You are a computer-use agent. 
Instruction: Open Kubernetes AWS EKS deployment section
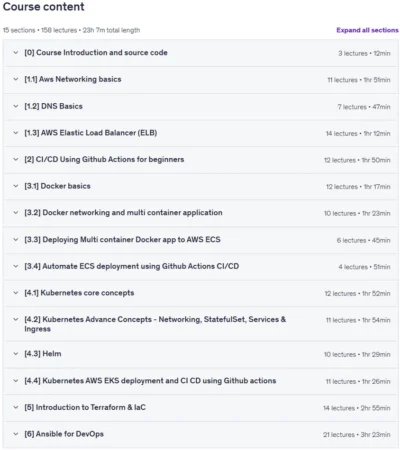point(201,381)
